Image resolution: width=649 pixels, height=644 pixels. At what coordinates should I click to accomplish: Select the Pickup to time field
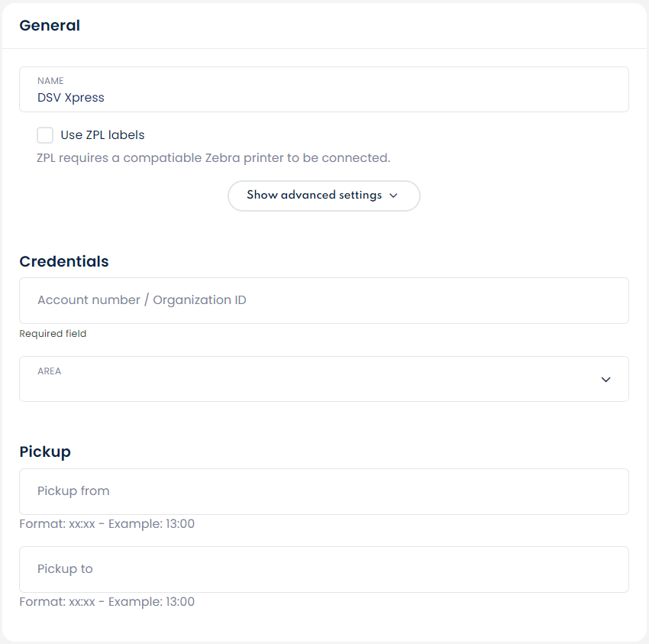[x=324, y=569]
